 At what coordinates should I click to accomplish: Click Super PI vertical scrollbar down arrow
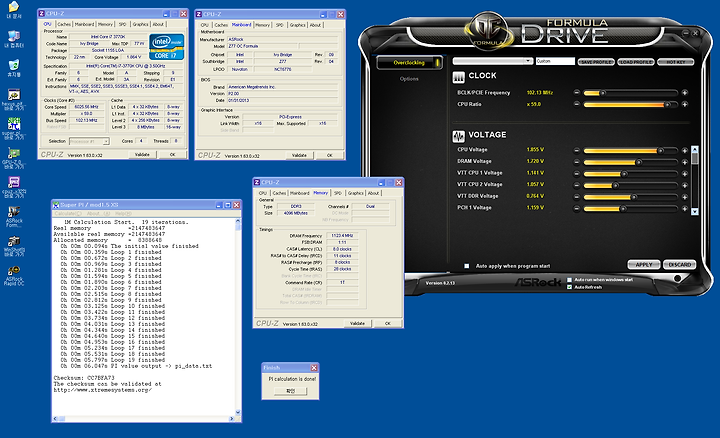tap(238, 412)
